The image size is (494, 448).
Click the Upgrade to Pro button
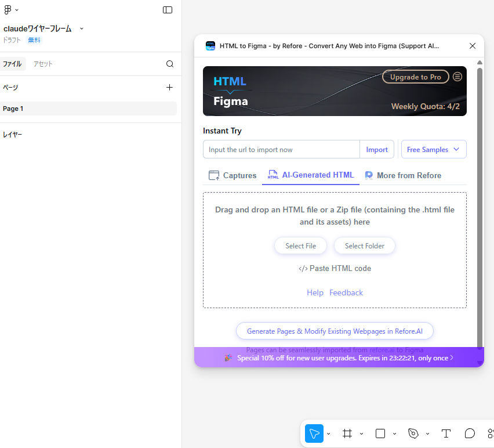coord(415,77)
